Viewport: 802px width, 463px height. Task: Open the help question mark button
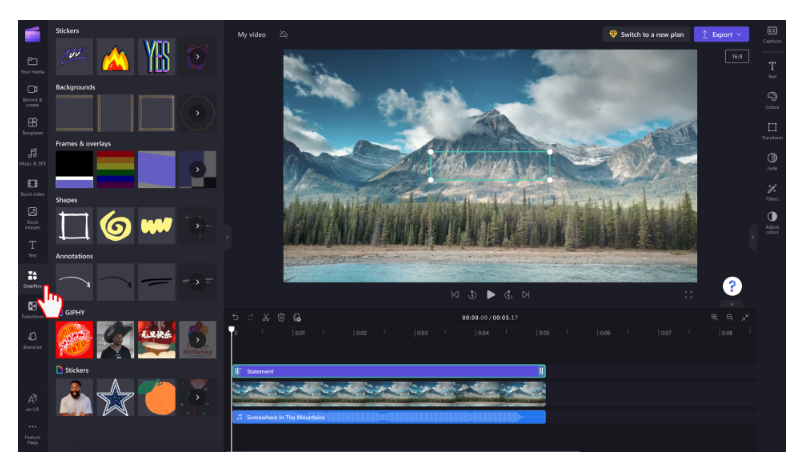pos(732,286)
